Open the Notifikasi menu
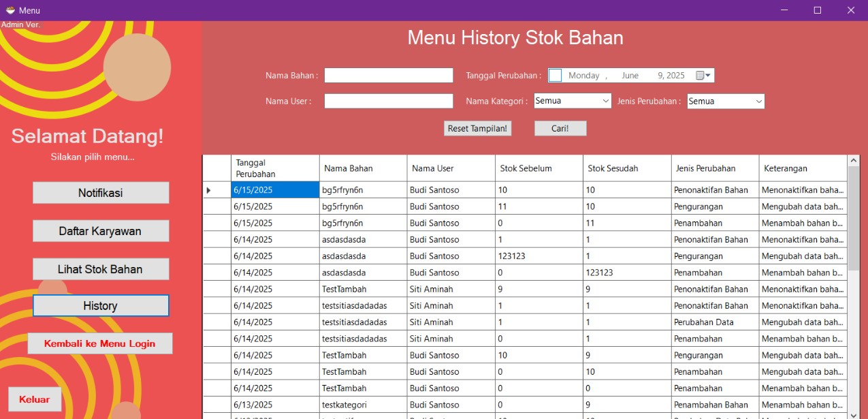Viewport: 868px width, 419px height. coord(101,193)
